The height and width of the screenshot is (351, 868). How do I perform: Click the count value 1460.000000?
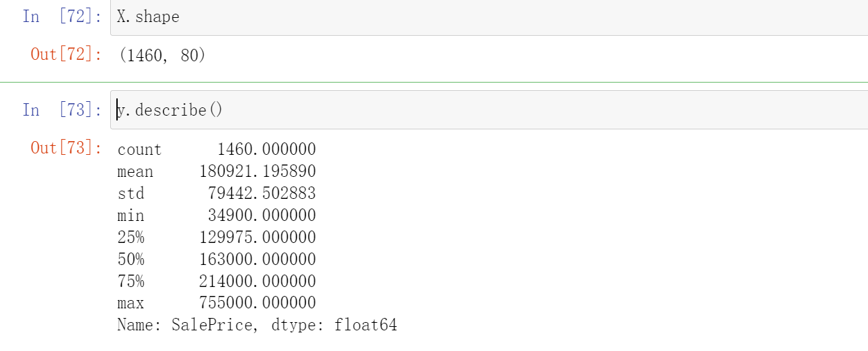266,149
